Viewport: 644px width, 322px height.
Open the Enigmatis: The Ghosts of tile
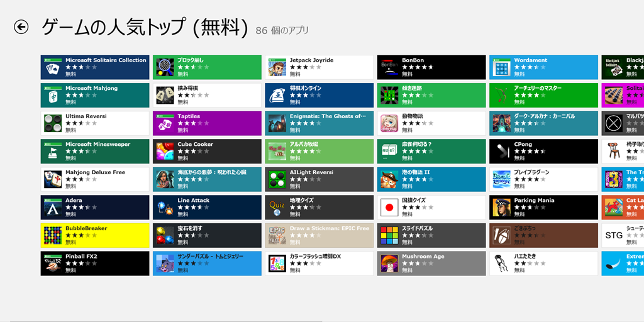click(319, 123)
